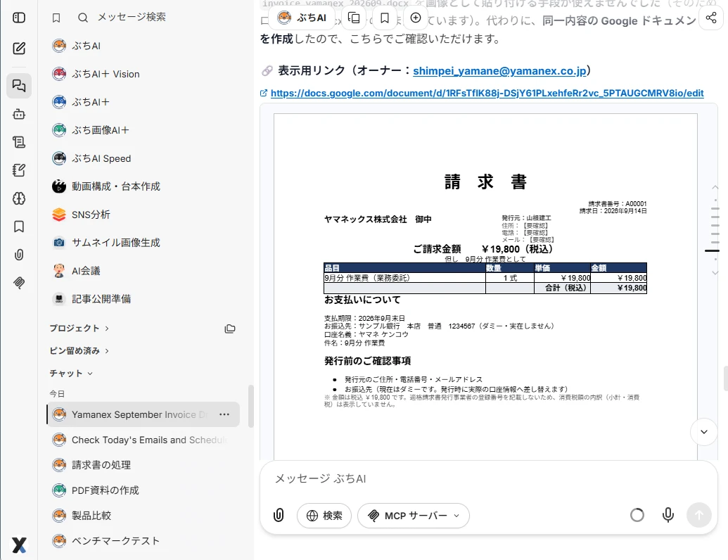728x560 pixels.
Task: Open the scroll document icon in rail
Action: point(19,142)
